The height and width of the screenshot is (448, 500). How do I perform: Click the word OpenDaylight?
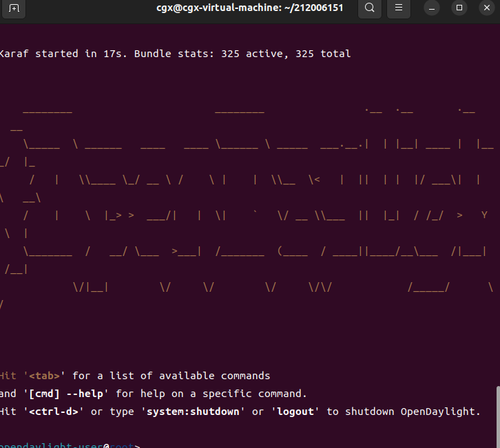click(437, 412)
